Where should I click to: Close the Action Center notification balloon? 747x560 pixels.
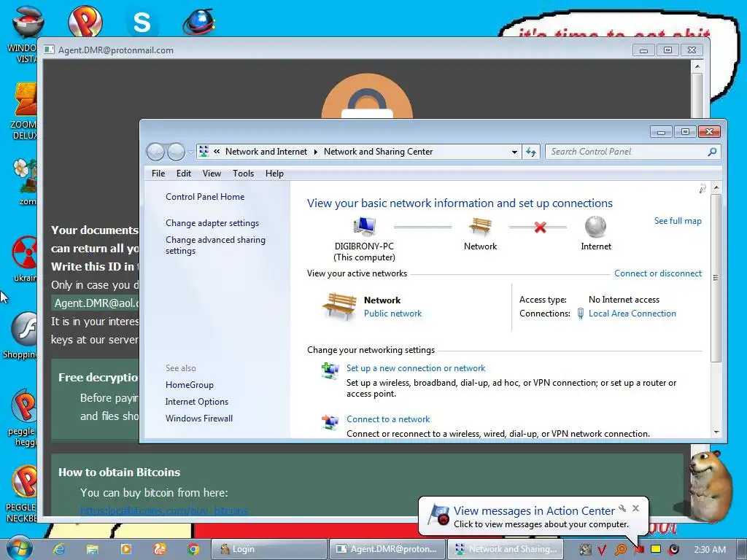pyautogui.click(x=635, y=508)
